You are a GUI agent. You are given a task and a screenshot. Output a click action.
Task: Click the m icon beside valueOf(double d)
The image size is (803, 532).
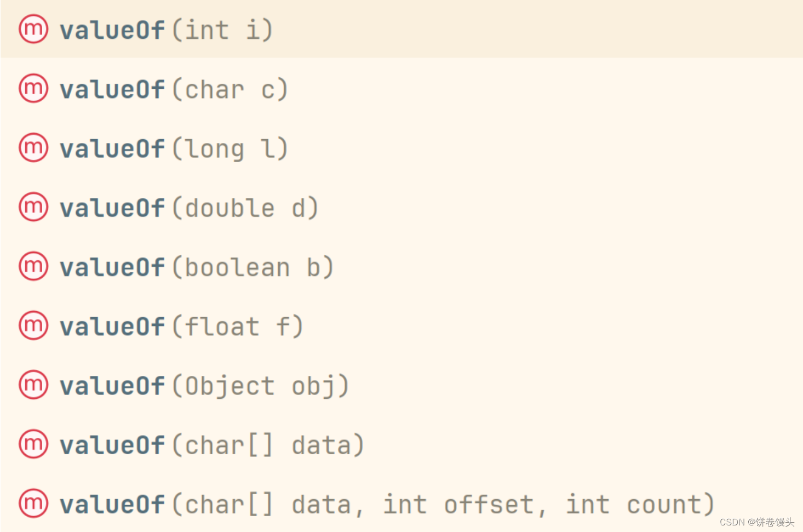point(33,207)
